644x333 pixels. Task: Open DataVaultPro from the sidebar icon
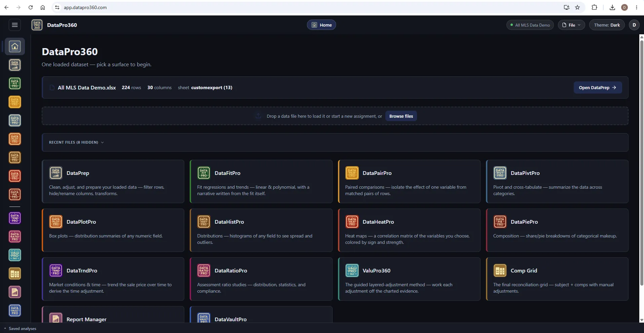15,311
